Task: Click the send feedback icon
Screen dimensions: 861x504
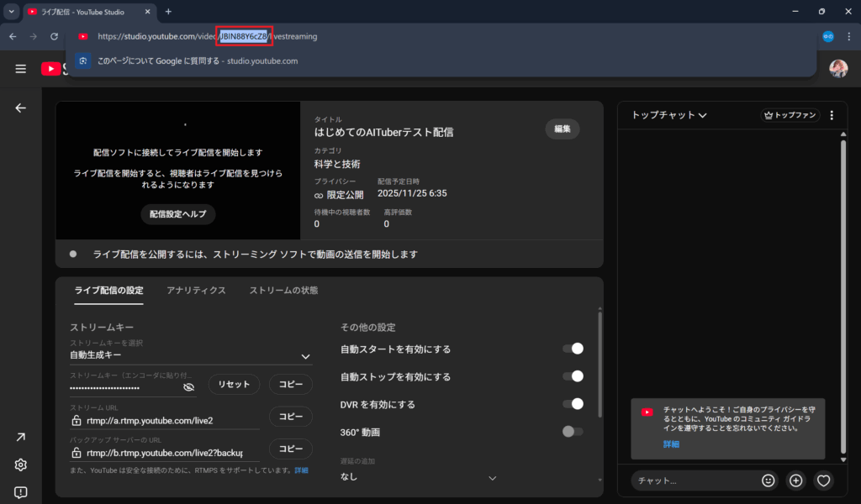Action: [x=21, y=492]
